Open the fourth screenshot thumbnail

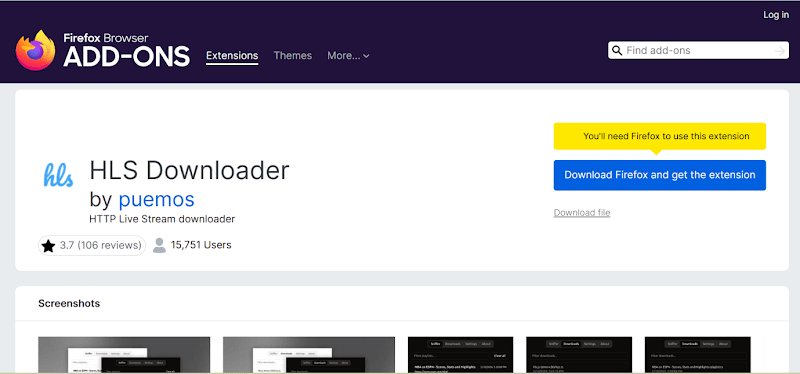click(x=579, y=355)
